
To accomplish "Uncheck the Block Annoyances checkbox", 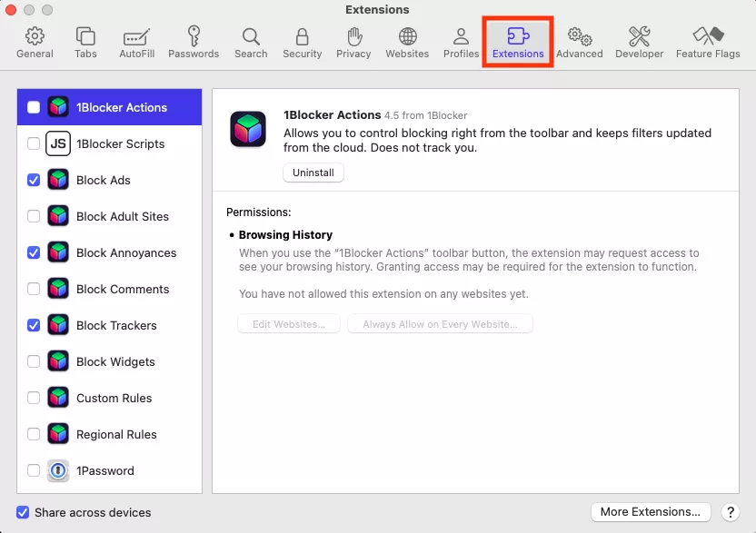I will 34,252.
